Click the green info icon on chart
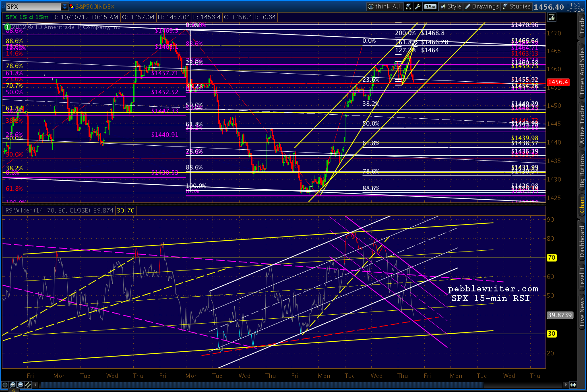The height and width of the screenshot is (392, 587). click(7, 27)
